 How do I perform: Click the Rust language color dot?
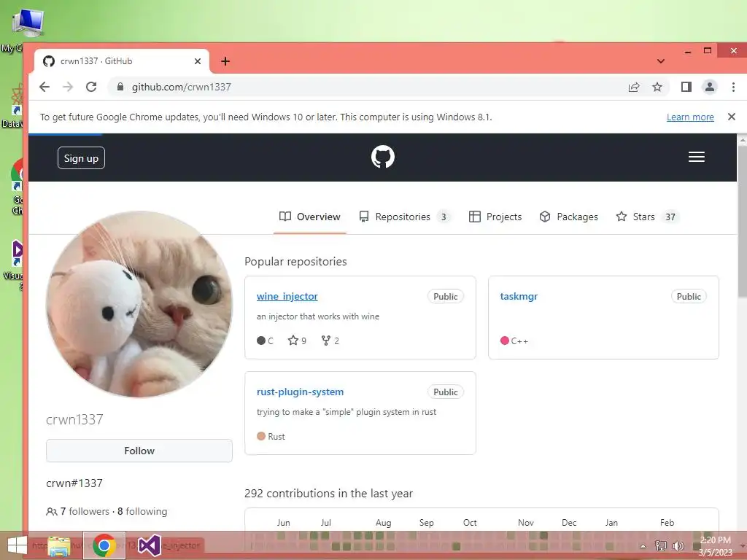(261, 436)
